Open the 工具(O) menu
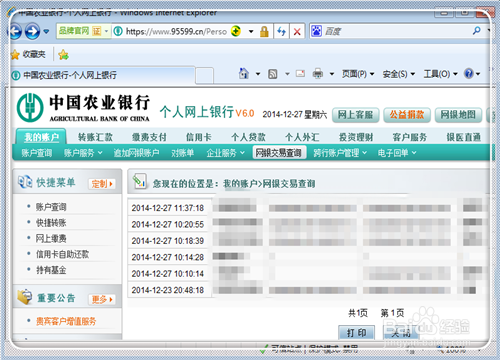 click(440, 74)
